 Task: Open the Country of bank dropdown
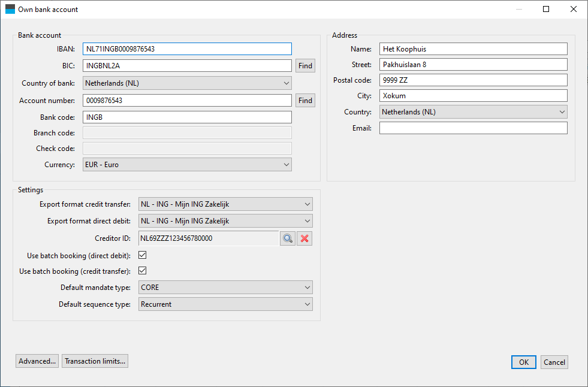pos(187,83)
